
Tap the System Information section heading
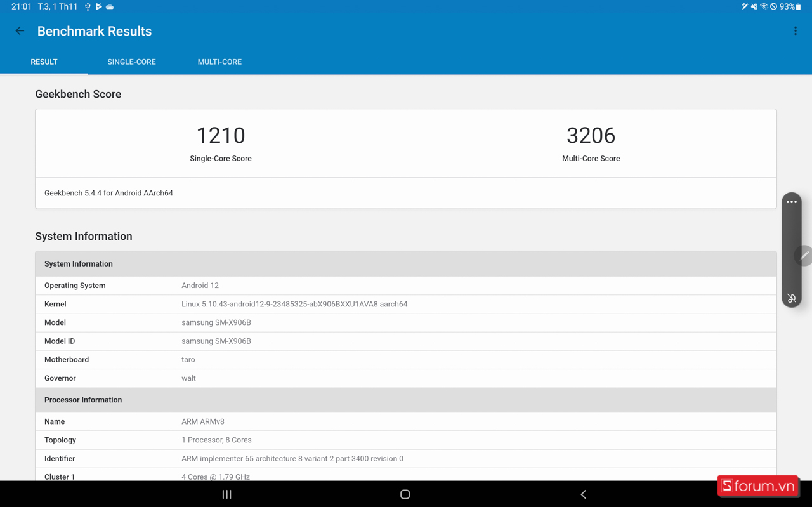84,236
